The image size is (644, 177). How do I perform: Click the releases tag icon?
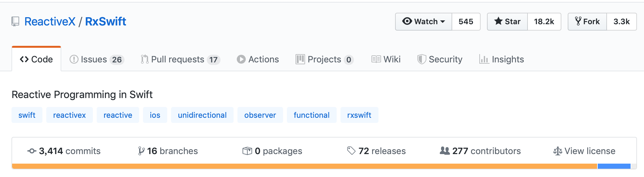click(351, 151)
